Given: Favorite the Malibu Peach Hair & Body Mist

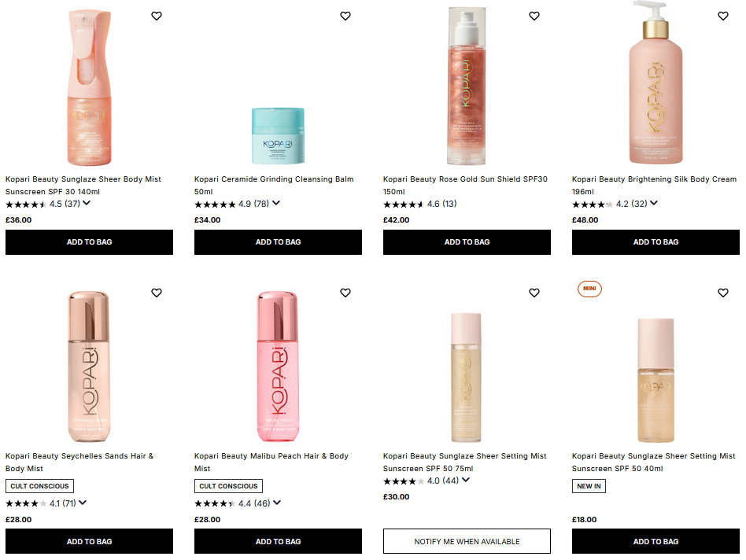Looking at the screenshot, I should [345, 293].
